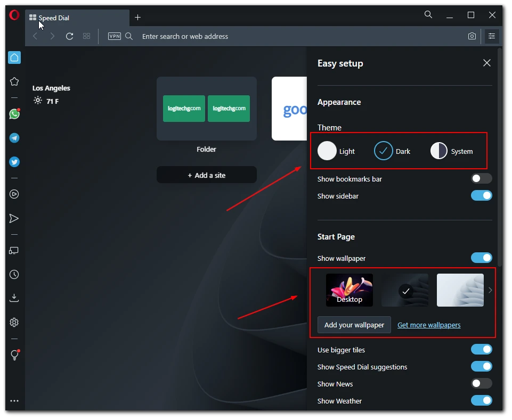Go to the Home sidebar icon
This screenshot has height=420, width=512.
[x=14, y=58]
